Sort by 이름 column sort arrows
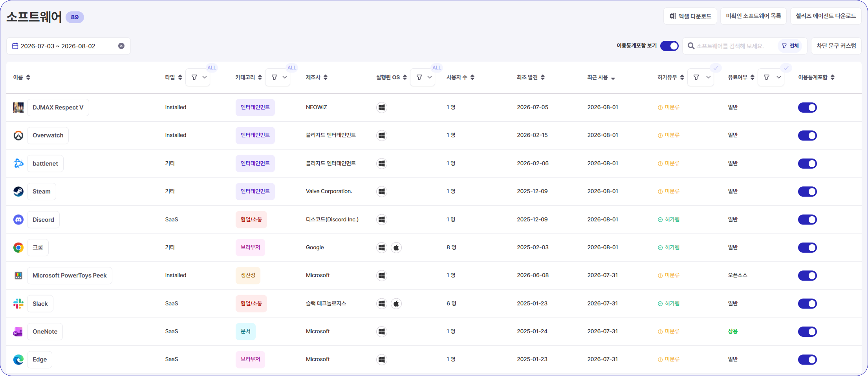Screen dimensions: 868x376 tap(28, 77)
